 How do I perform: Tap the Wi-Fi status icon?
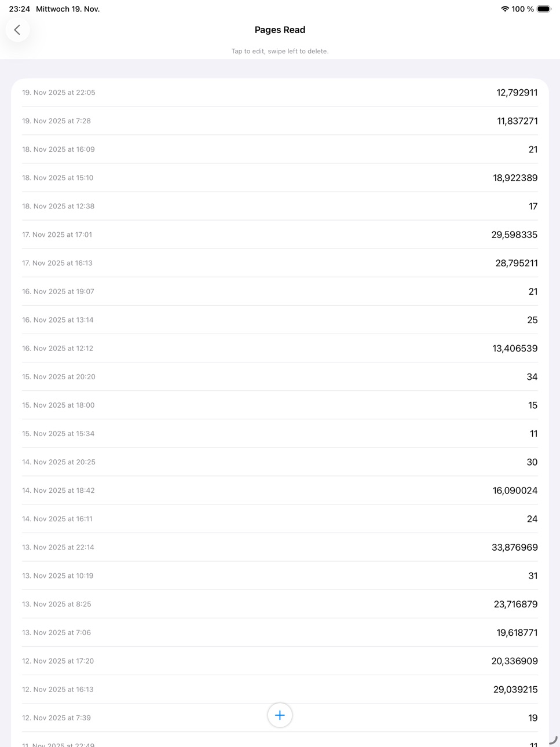click(505, 9)
